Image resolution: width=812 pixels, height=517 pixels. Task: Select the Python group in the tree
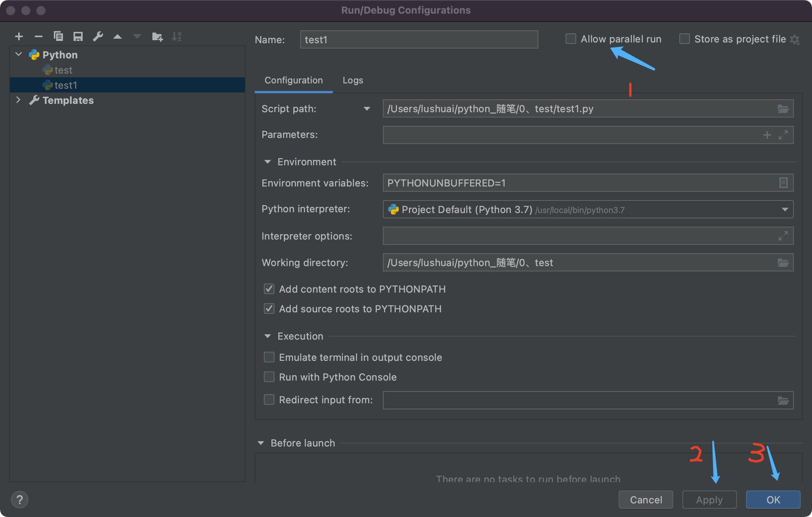point(127,55)
